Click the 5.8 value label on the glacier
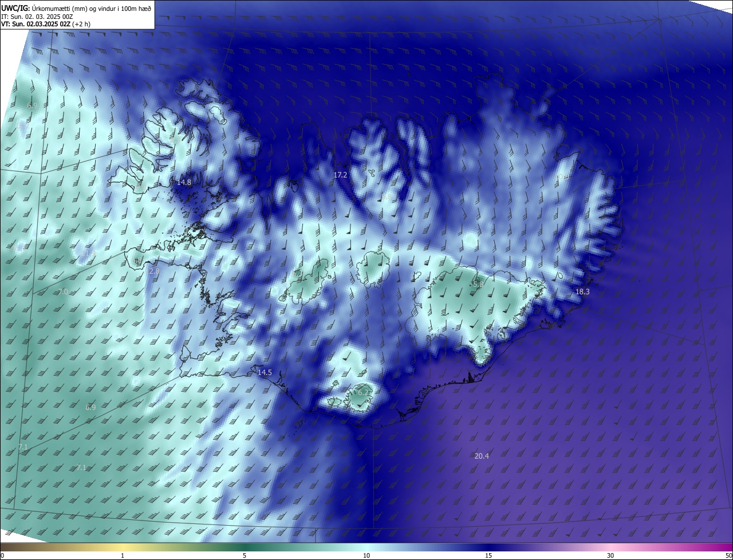733x560 pixels. [478, 284]
